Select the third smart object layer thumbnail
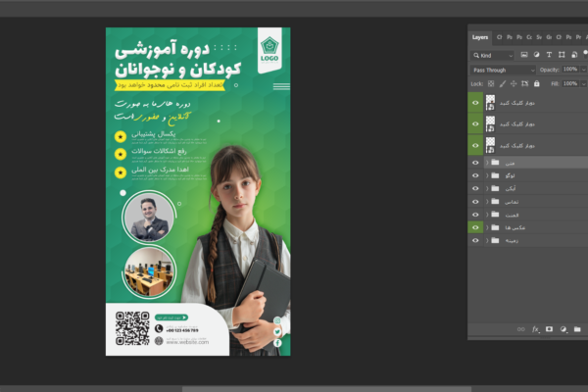Image resolution: width=588 pixels, height=392 pixels. point(490,145)
